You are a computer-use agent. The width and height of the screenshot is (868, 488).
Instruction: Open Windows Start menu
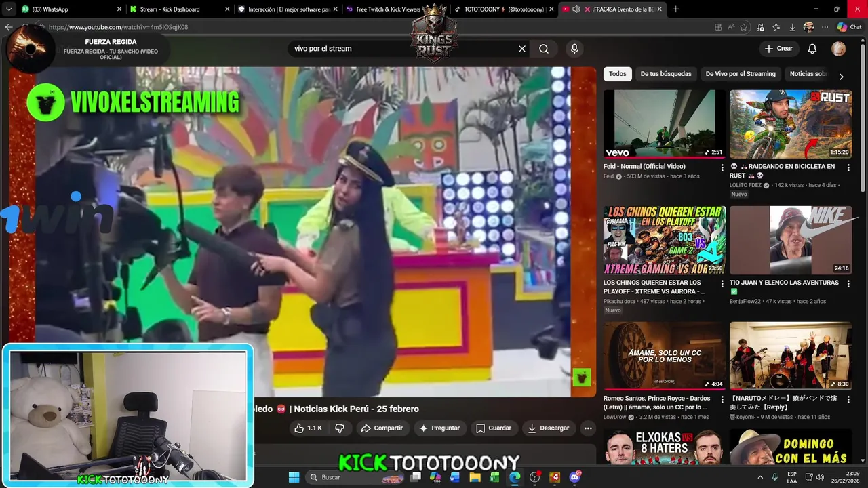294,477
